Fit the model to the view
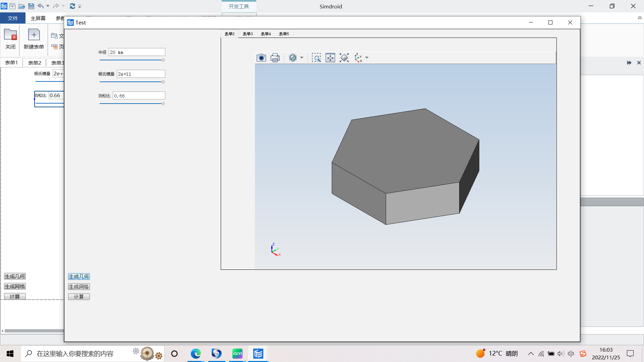This screenshot has height=362, width=644. coord(344,58)
